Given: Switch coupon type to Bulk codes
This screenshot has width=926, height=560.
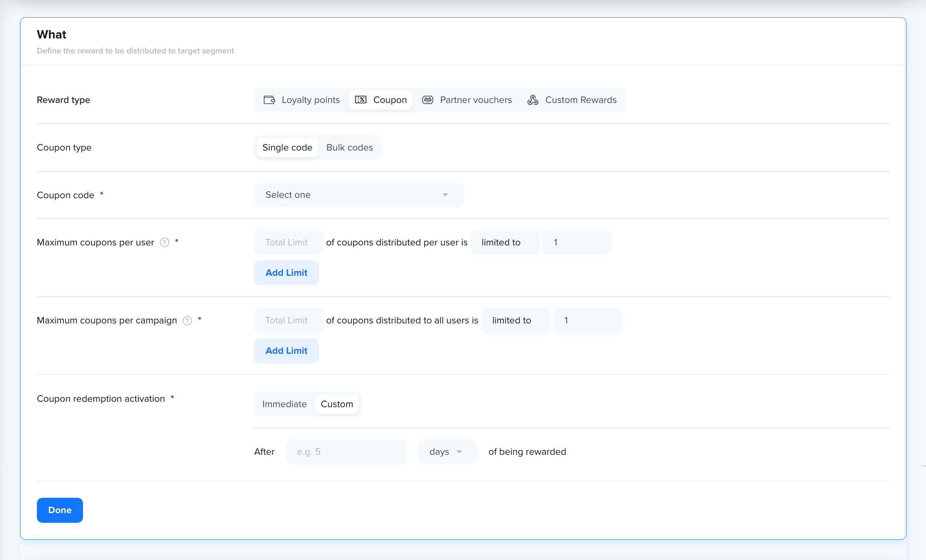Looking at the screenshot, I should point(349,147).
